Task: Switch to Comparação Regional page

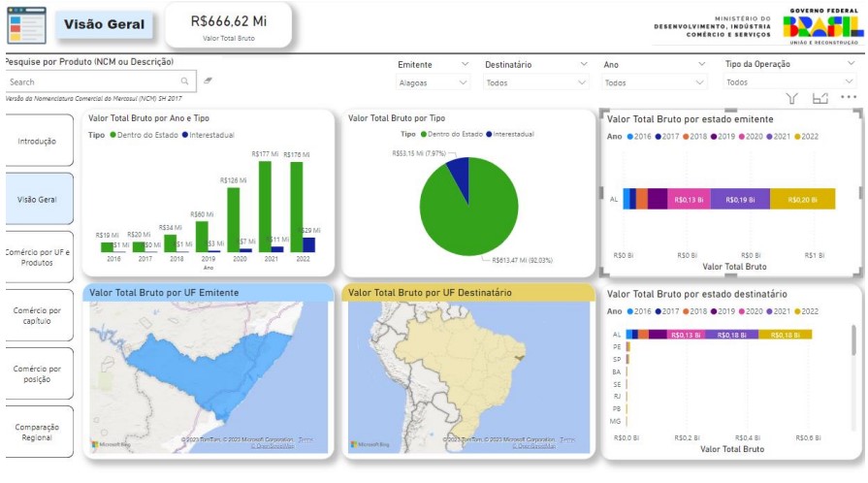Action: (x=38, y=433)
